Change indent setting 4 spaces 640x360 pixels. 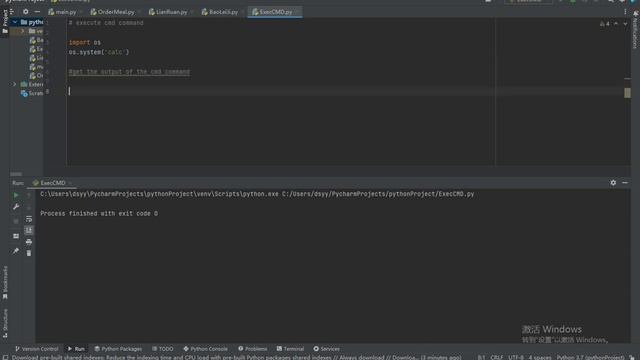pyautogui.click(x=540, y=357)
